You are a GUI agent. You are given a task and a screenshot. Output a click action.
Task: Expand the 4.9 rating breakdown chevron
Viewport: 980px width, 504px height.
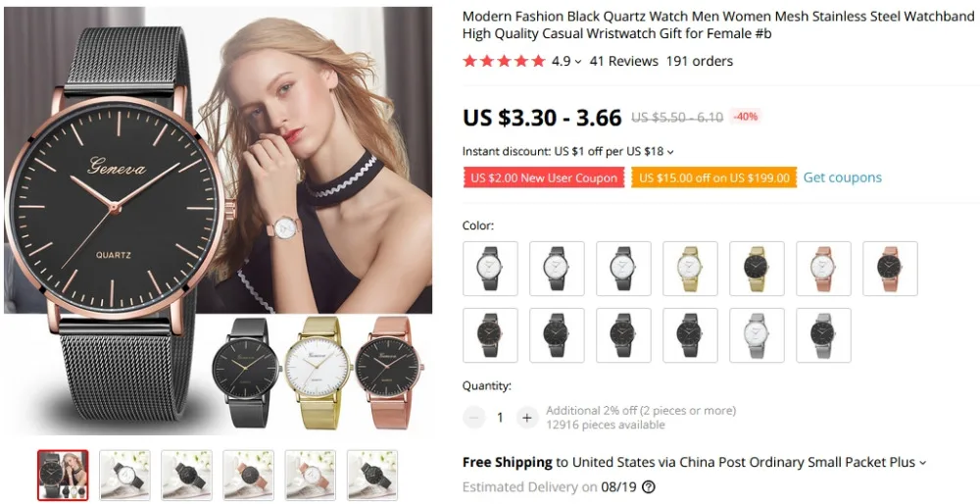[578, 62]
